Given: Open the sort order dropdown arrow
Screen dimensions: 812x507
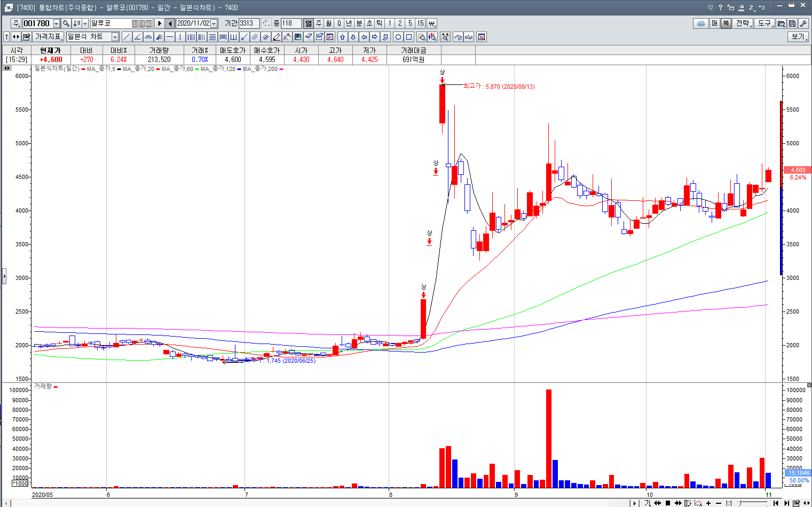Looking at the screenshot, I should click(x=85, y=24).
